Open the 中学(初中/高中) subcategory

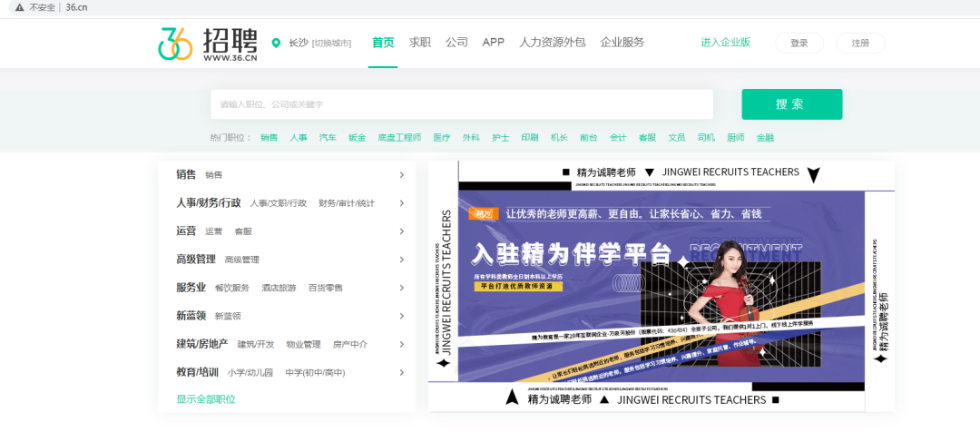tap(316, 373)
